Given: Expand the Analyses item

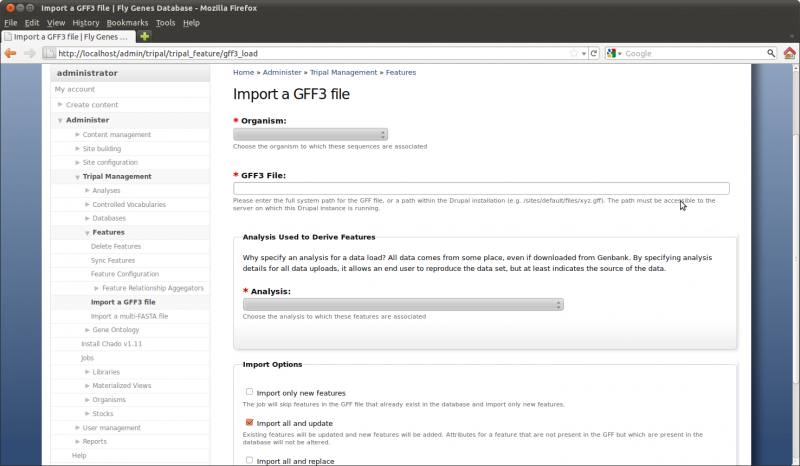Looking at the screenshot, I should [87, 190].
